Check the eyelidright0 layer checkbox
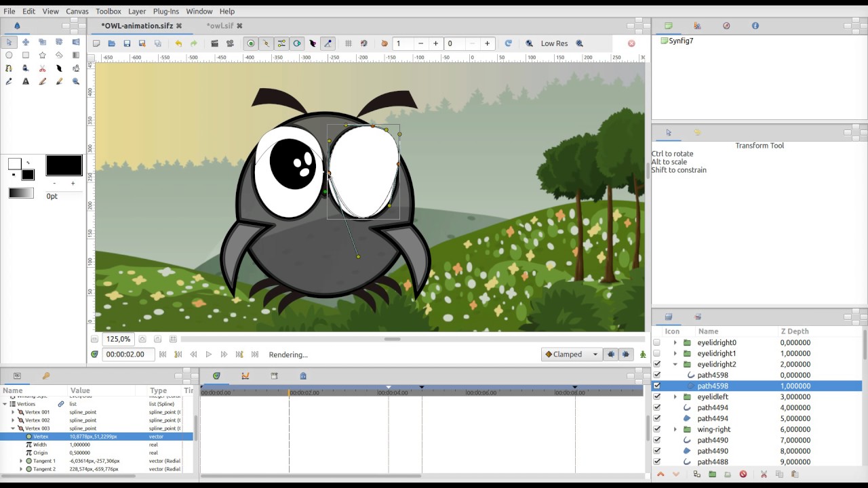Screen dimensions: 868x488 (x=656, y=342)
